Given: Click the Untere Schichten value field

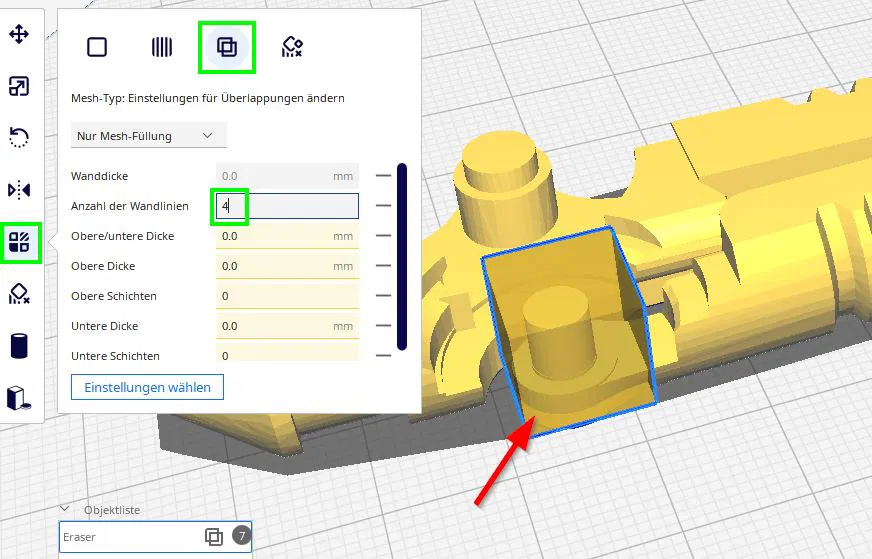Looking at the screenshot, I should pos(287,354).
